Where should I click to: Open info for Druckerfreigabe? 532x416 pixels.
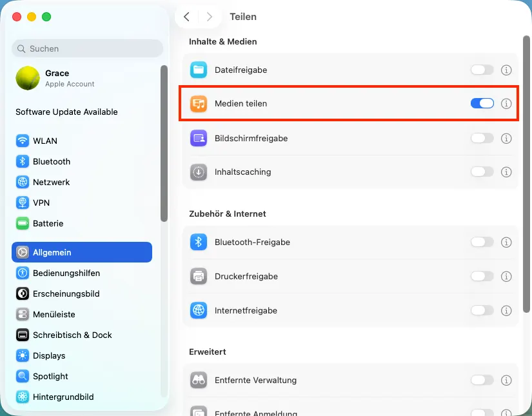pos(506,276)
